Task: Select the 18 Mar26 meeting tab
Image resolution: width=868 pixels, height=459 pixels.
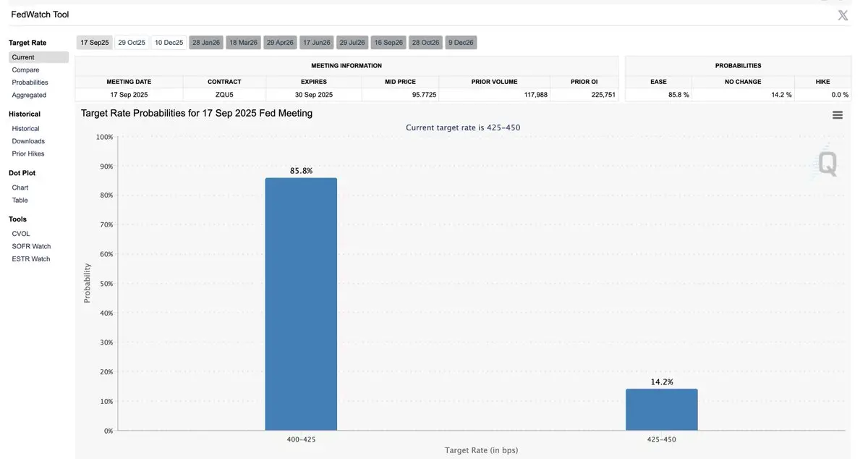Action: pyautogui.click(x=243, y=43)
